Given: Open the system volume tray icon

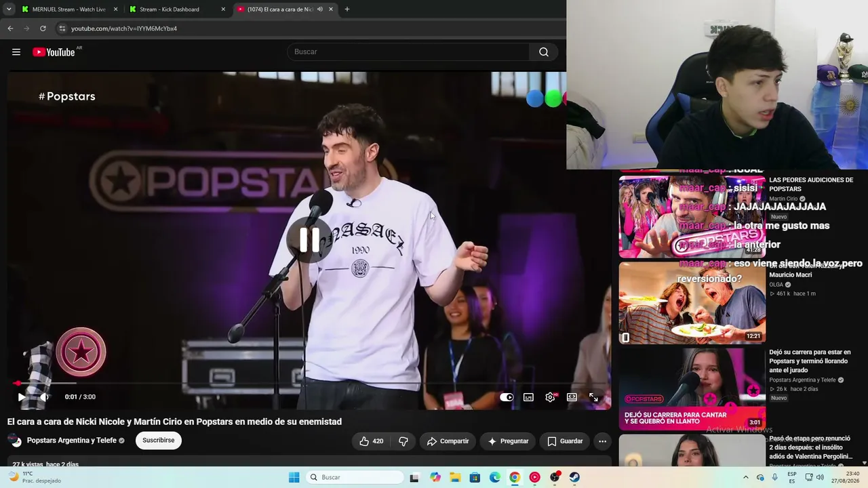Looking at the screenshot, I should pos(820,478).
